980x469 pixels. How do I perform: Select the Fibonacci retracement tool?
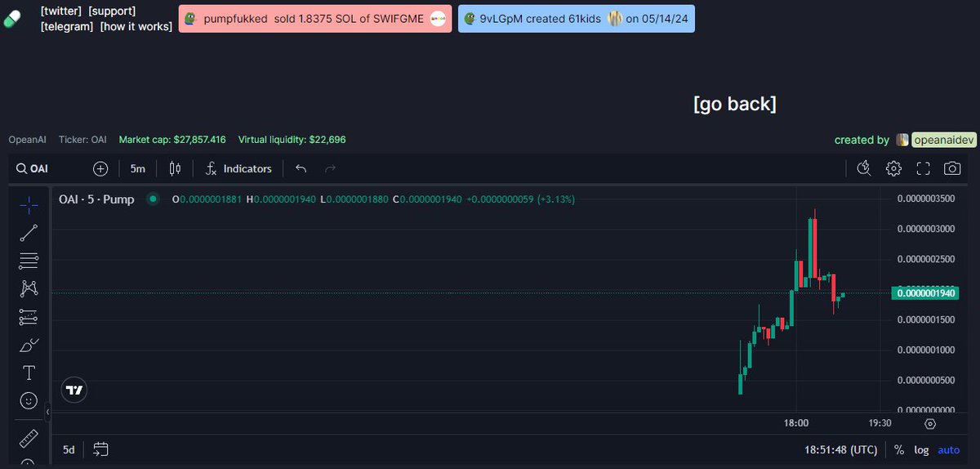[x=29, y=261]
